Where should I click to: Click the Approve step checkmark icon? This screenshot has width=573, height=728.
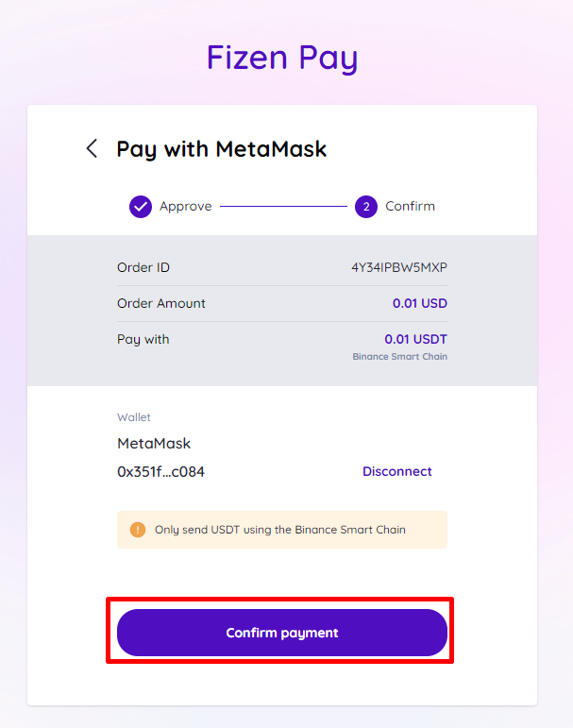pyautogui.click(x=141, y=207)
